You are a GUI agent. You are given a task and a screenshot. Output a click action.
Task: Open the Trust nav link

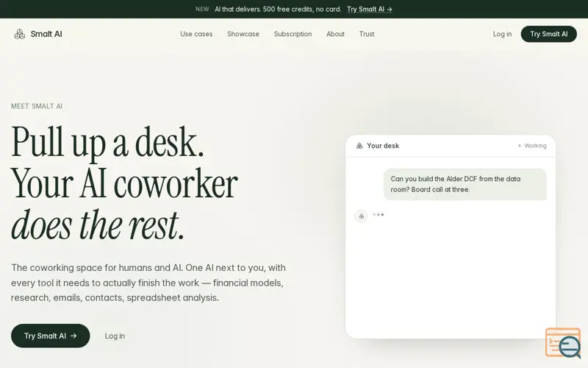367,34
